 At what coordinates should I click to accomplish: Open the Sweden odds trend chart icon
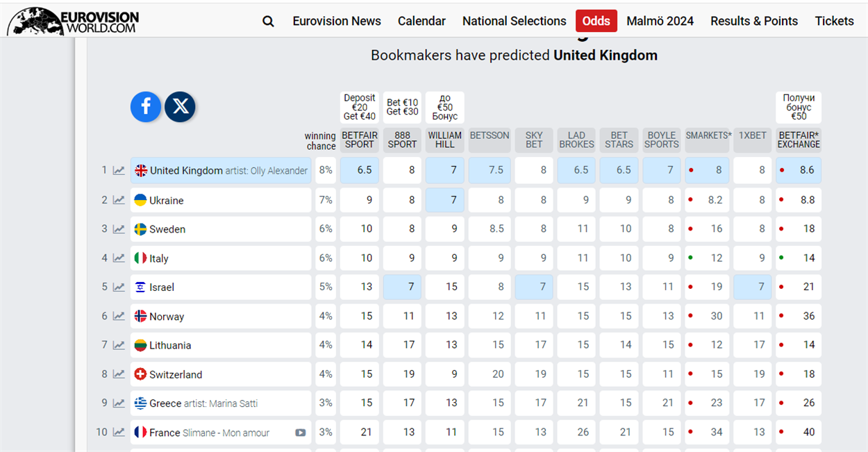[119, 229]
